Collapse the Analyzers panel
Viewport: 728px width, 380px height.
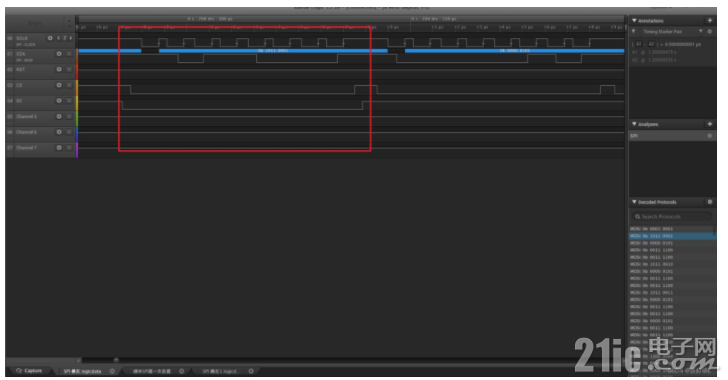(634, 124)
